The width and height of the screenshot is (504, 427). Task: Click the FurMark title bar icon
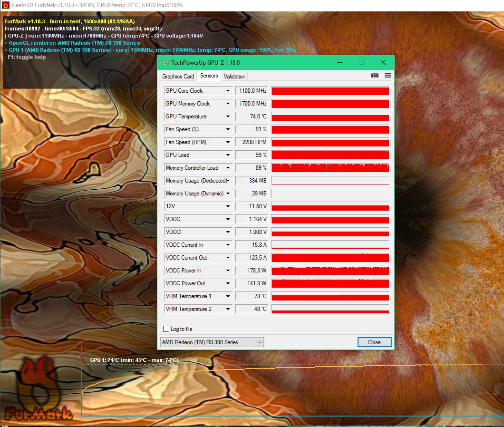point(5,5)
